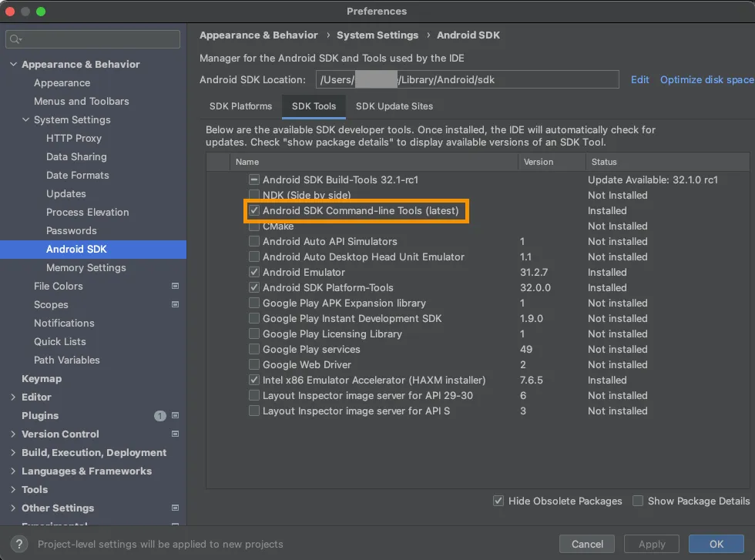Image resolution: width=755 pixels, height=560 pixels.
Task: Collapse the System Settings group
Action: [x=25, y=119]
